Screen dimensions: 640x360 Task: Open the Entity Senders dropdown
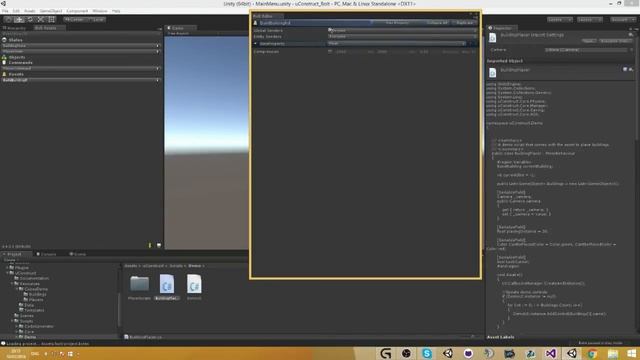(402, 36)
